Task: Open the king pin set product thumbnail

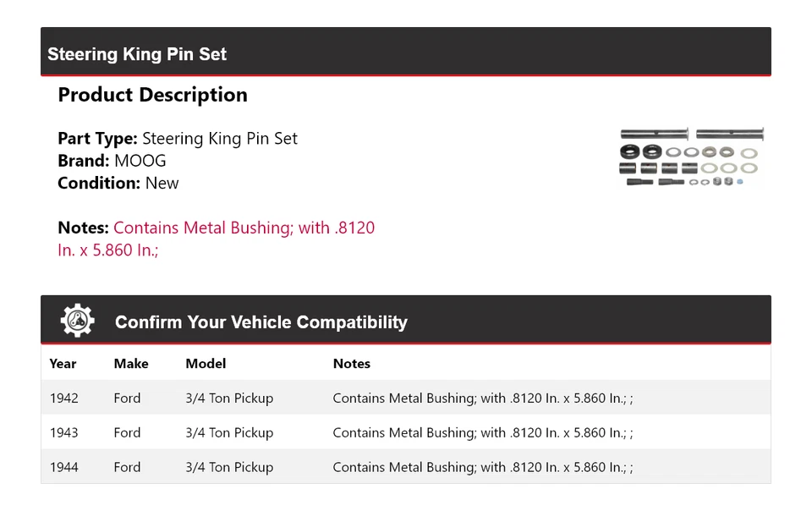Action: 691,157
